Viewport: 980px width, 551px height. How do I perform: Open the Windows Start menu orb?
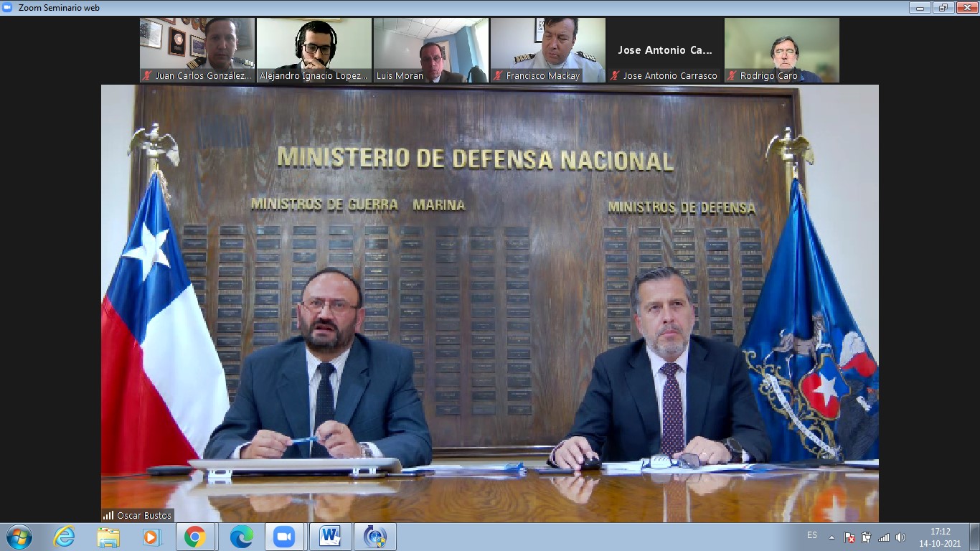[19, 537]
